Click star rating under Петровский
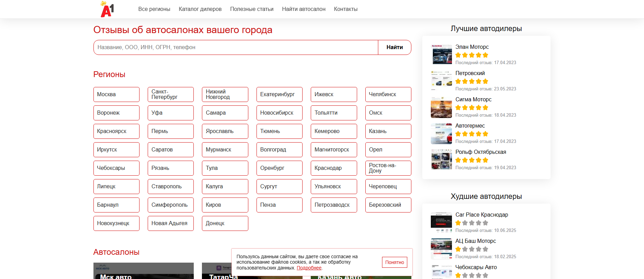 472,82
